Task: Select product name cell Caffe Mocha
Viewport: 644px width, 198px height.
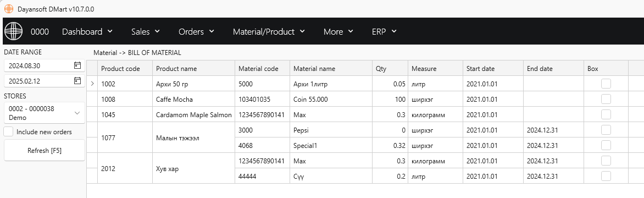Action: click(x=193, y=99)
